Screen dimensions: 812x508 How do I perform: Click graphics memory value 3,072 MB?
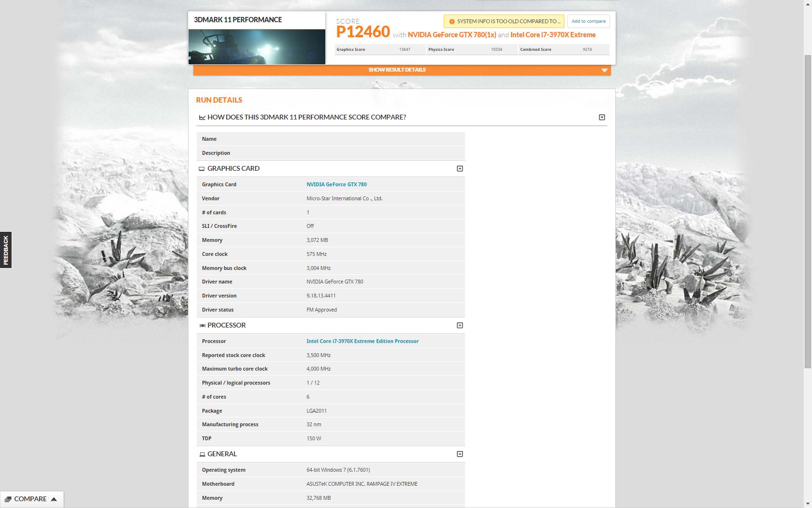(317, 240)
